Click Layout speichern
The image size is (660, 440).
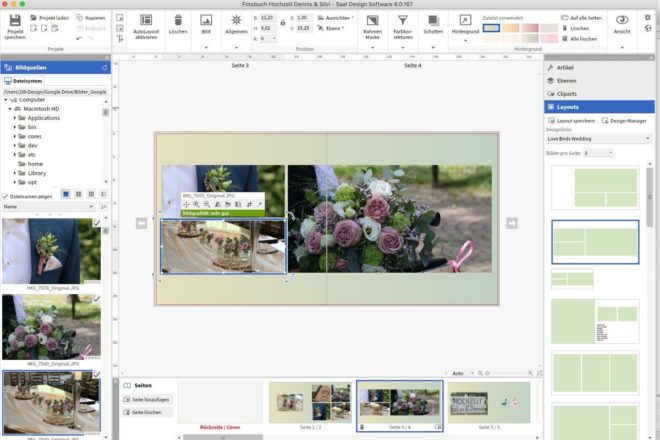click(572, 121)
